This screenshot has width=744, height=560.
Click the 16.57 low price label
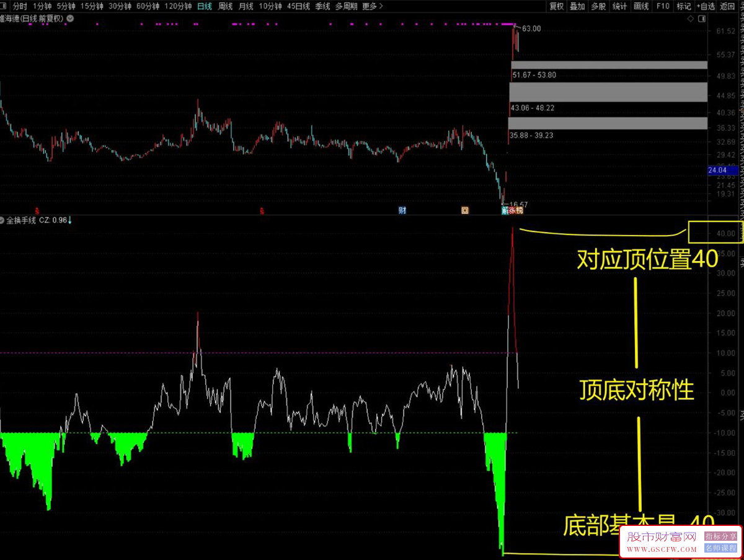518,205
